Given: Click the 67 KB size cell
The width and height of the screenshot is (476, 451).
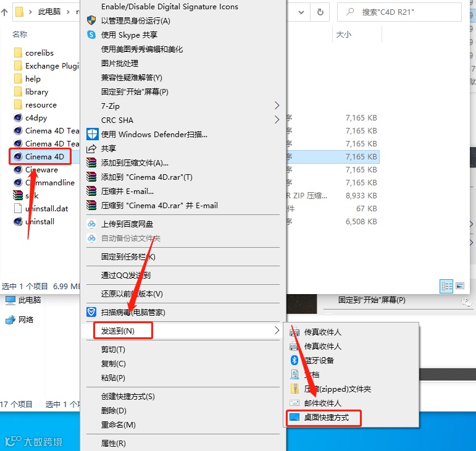Looking at the screenshot, I should [366, 208].
